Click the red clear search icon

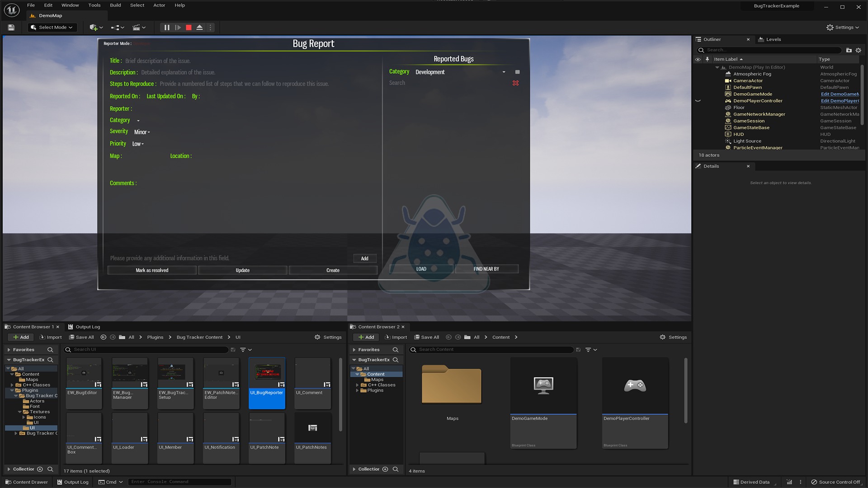pos(515,83)
